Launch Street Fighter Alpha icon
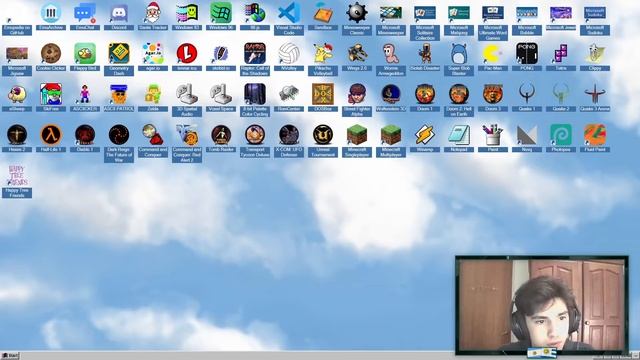The height and width of the screenshot is (360, 640). (x=357, y=94)
